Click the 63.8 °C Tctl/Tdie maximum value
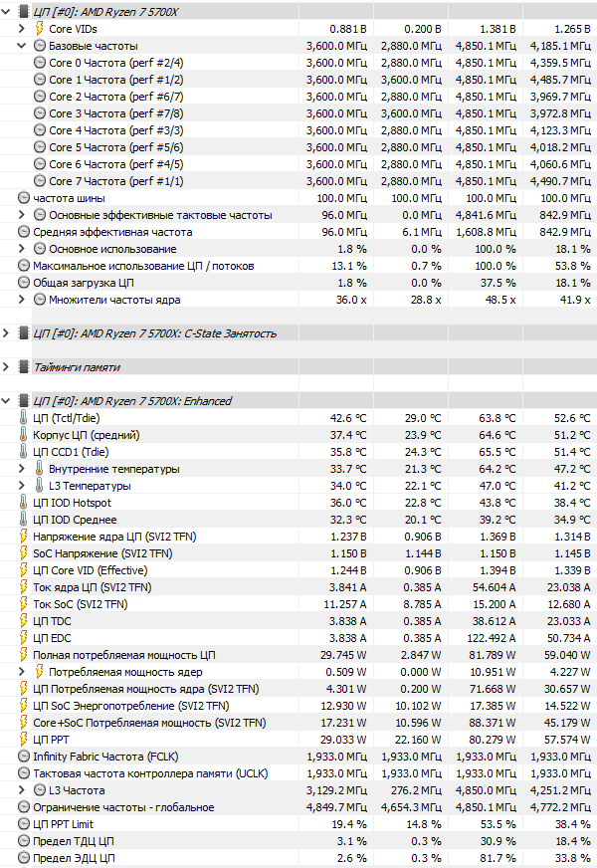This screenshot has height=868, width=597. click(x=497, y=418)
